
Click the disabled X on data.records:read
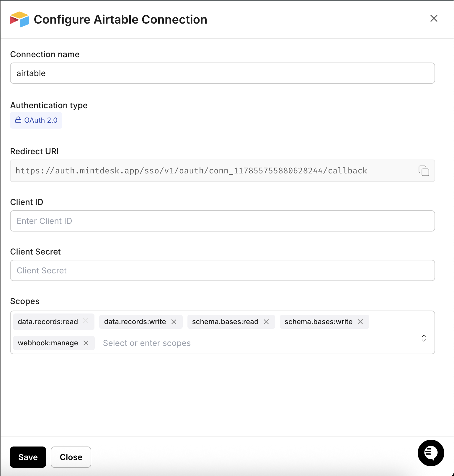(86, 322)
